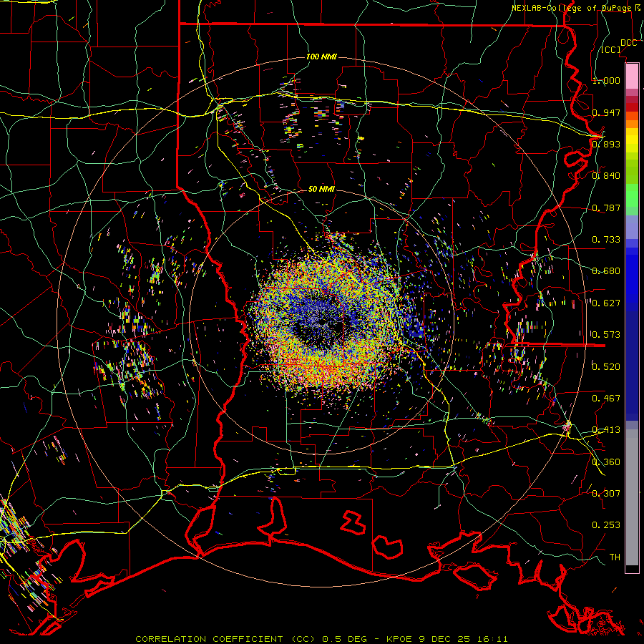
Task: Click the 0.253 color scale value
Action: click(606, 525)
